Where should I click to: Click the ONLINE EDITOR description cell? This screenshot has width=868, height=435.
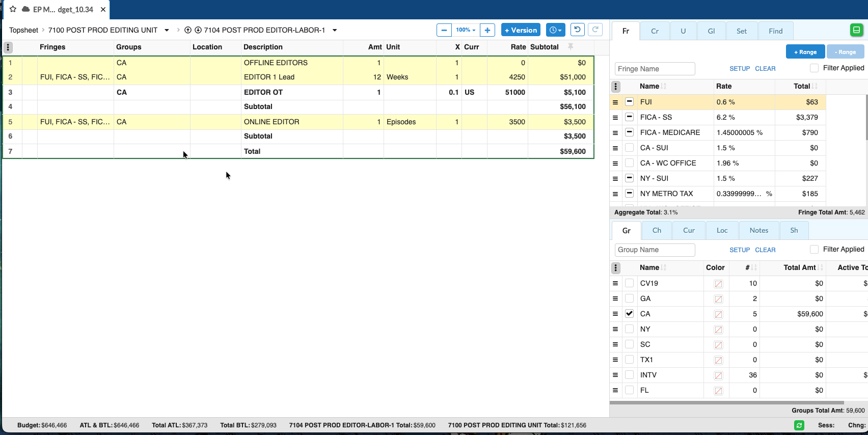[292, 122]
